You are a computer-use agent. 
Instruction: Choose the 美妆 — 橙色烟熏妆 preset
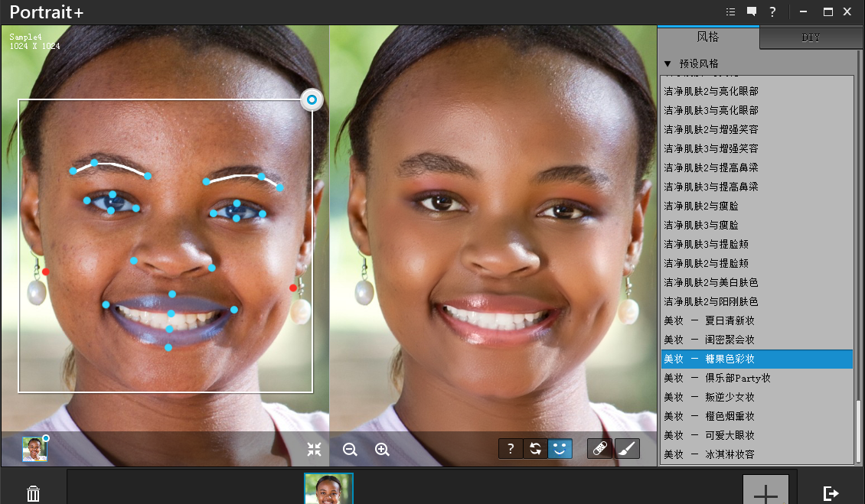[x=709, y=416]
